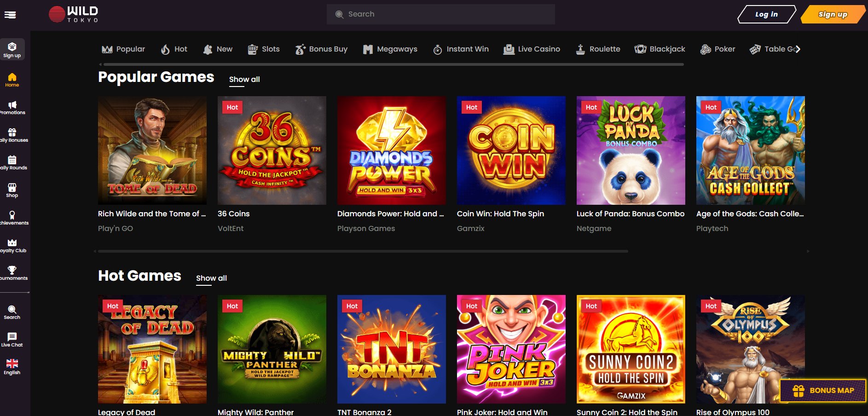Select the Bonus Buy category tab
Viewport: 868px width, 416px height.
[x=321, y=49]
